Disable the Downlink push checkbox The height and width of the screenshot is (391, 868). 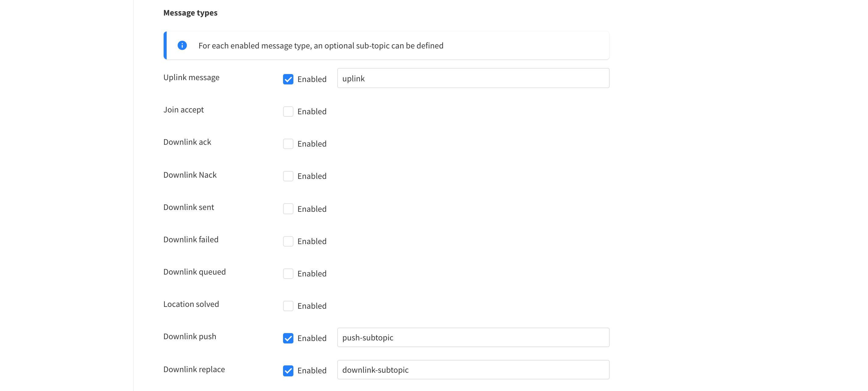[288, 338]
